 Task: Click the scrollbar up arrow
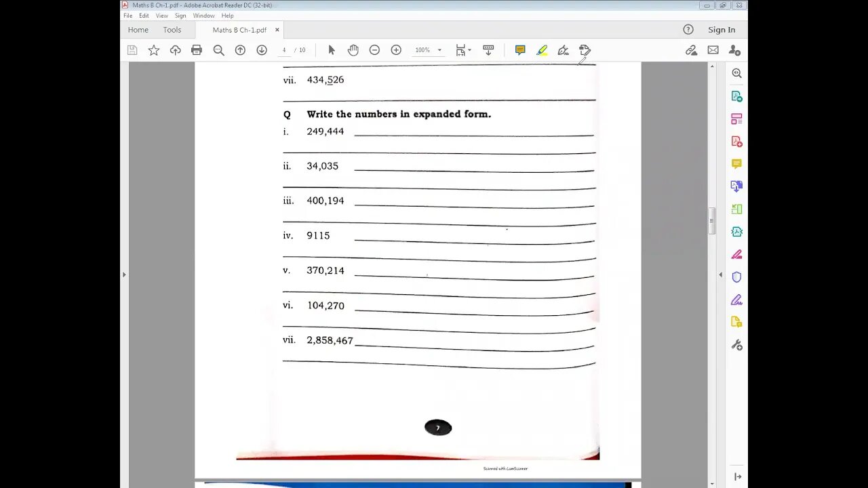coord(711,66)
